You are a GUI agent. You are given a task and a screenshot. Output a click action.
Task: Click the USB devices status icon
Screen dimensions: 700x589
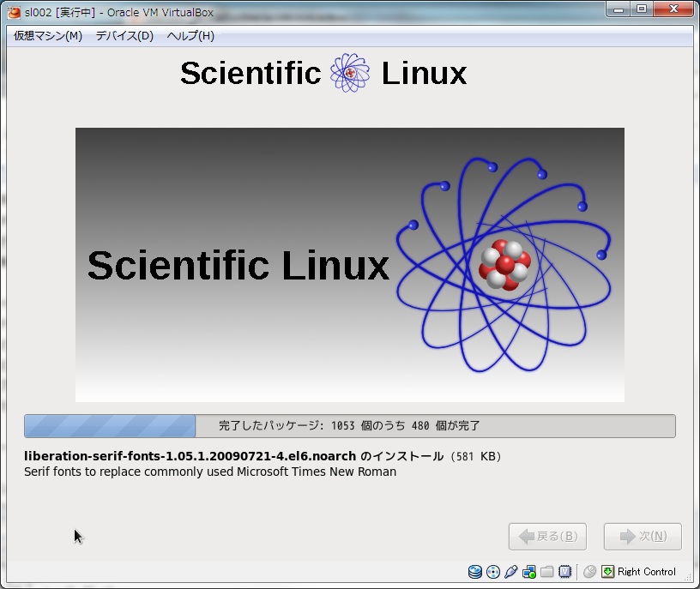click(510, 572)
